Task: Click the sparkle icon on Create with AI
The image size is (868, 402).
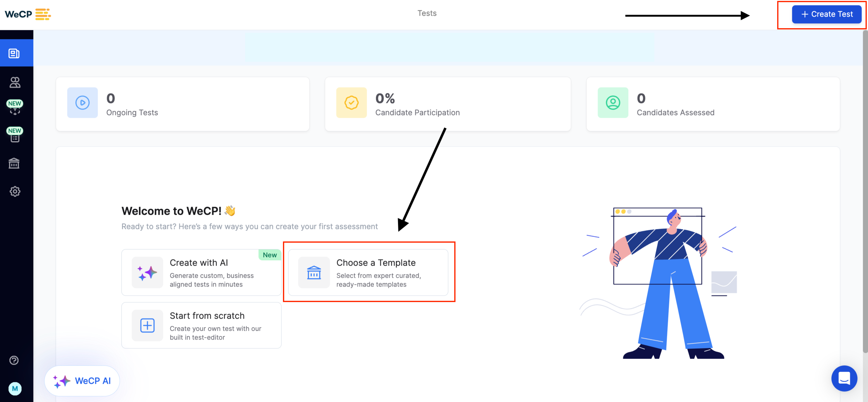Action: (x=147, y=273)
